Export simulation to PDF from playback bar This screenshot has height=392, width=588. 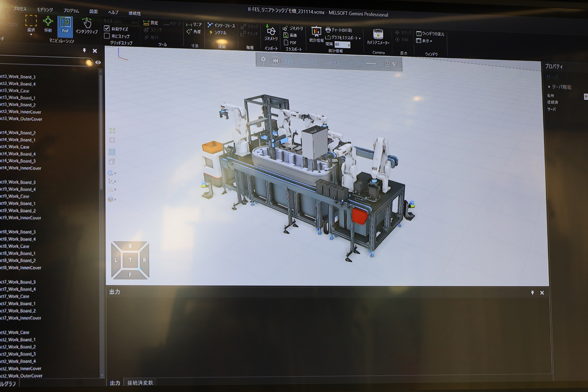coord(387,63)
